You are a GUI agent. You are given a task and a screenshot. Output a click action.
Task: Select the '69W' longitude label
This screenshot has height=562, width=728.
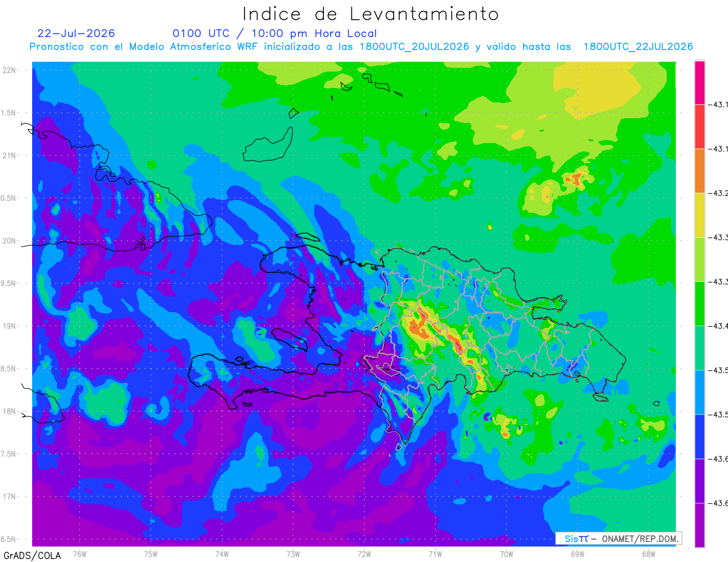click(578, 554)
